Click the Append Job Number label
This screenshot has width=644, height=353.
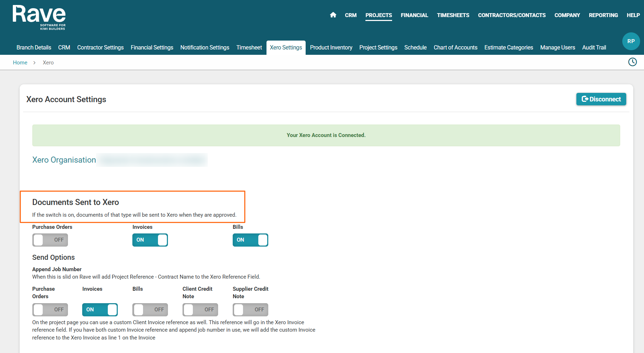[57, 269]
